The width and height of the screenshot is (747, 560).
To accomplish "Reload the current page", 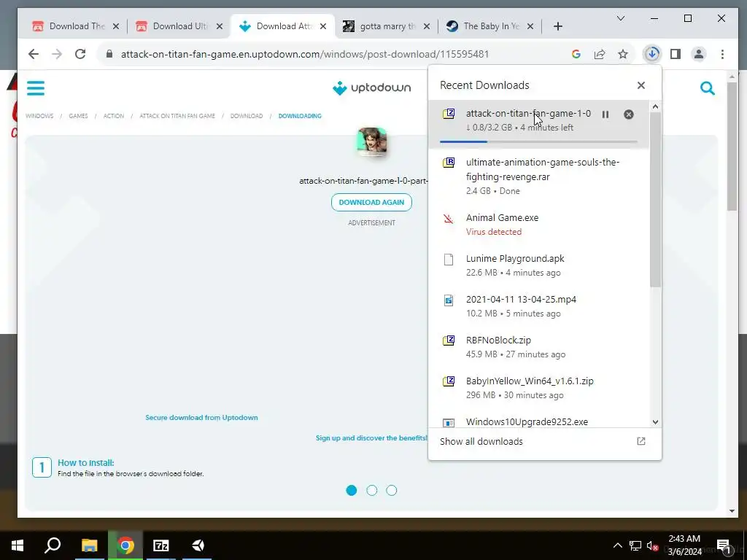I will (x=80, y=54).
